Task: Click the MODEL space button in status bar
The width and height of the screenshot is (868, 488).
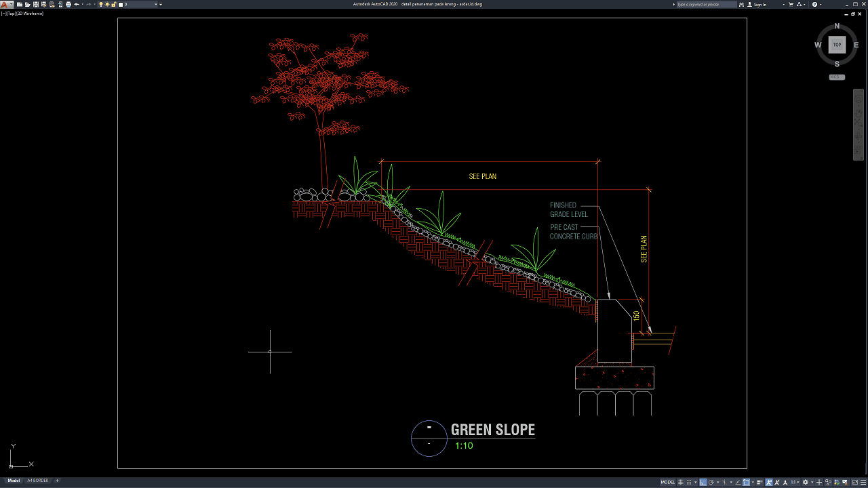Action: pos(667,482)
